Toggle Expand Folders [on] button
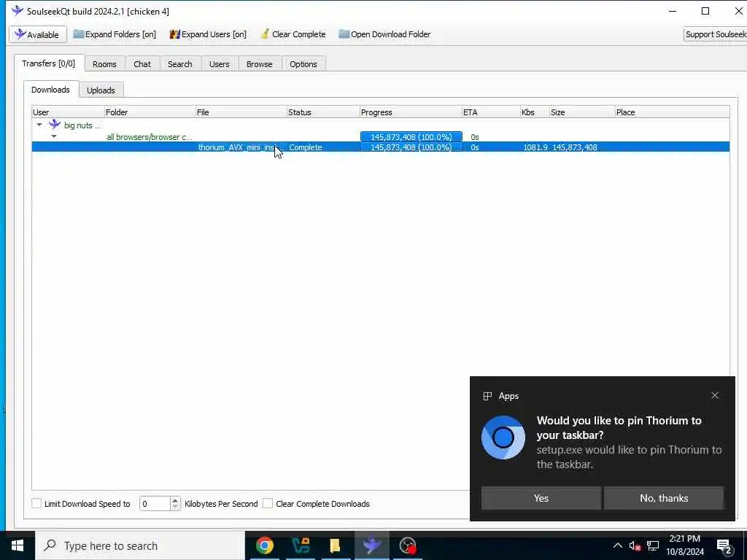The image size is (747, 560). pyautogui.click(x=115, y=34)
